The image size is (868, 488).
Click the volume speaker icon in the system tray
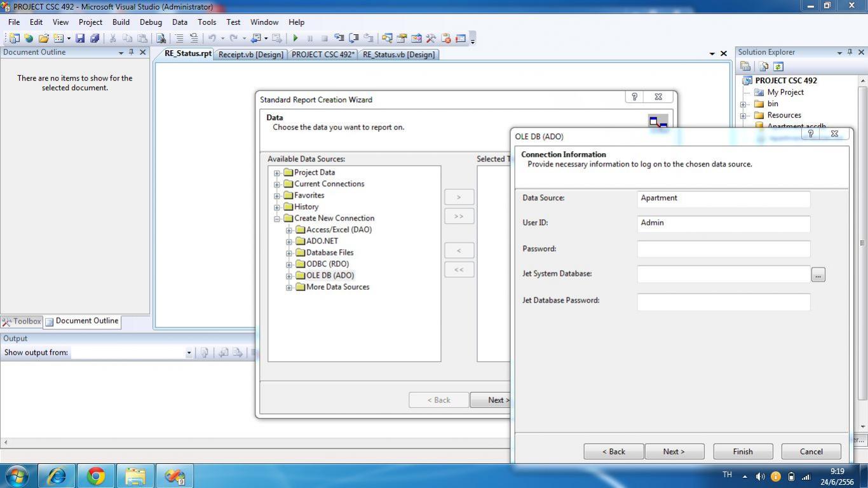760,476
